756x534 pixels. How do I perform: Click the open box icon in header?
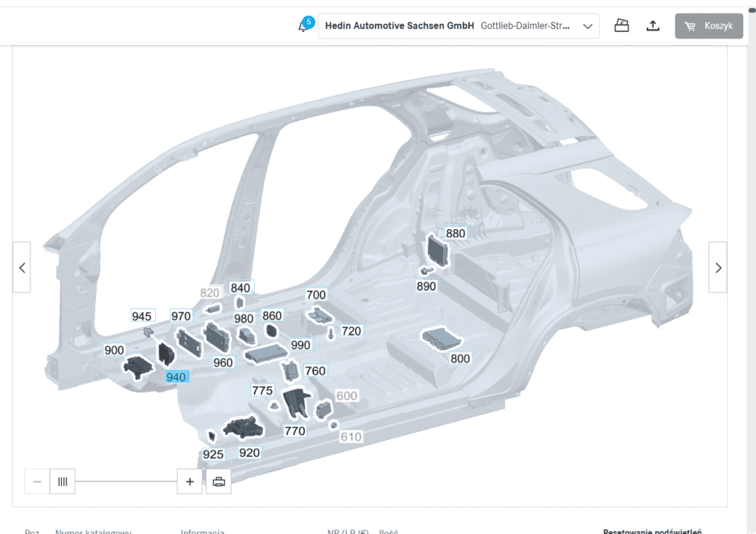pyautogui.click(x=622, y=26)
